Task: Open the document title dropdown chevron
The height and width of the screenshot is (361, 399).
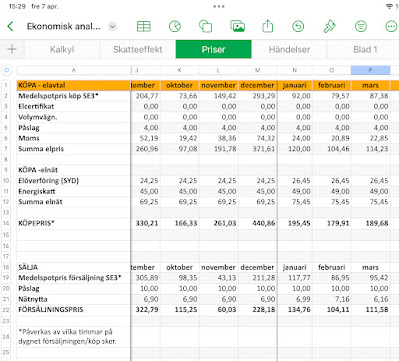Action: click(113, 26)
